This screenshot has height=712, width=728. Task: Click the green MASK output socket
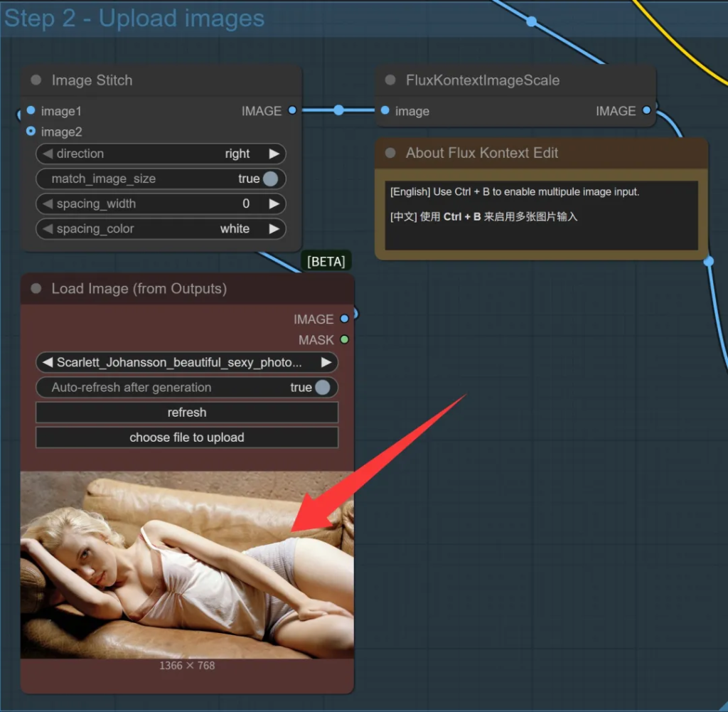[x=344, y=339]
